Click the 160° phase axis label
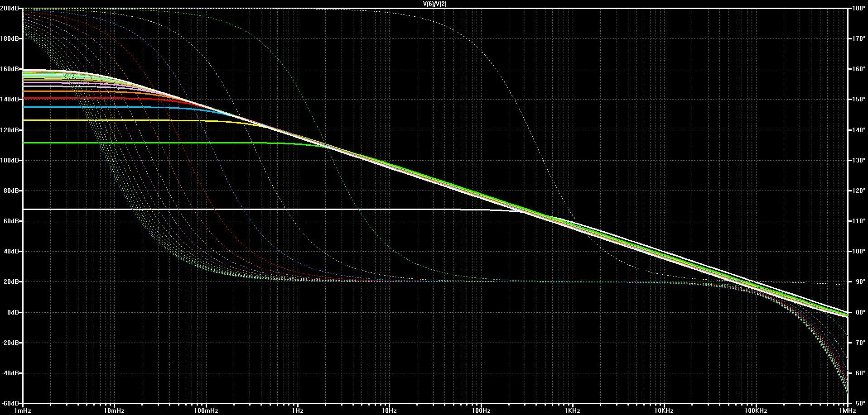The width and height of the screenshot is (868, 415). coord(858,69)
